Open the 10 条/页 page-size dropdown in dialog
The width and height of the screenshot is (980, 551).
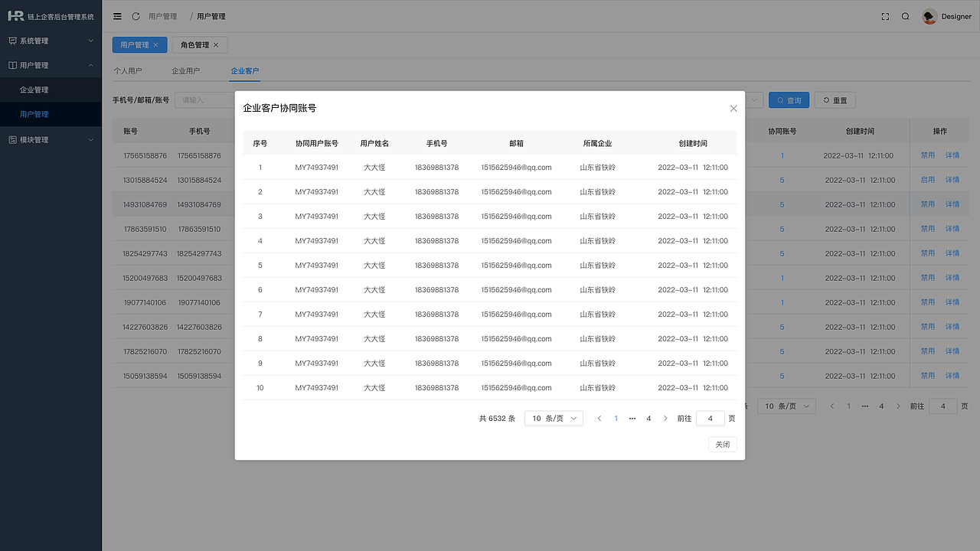click(x=553, y=418)
